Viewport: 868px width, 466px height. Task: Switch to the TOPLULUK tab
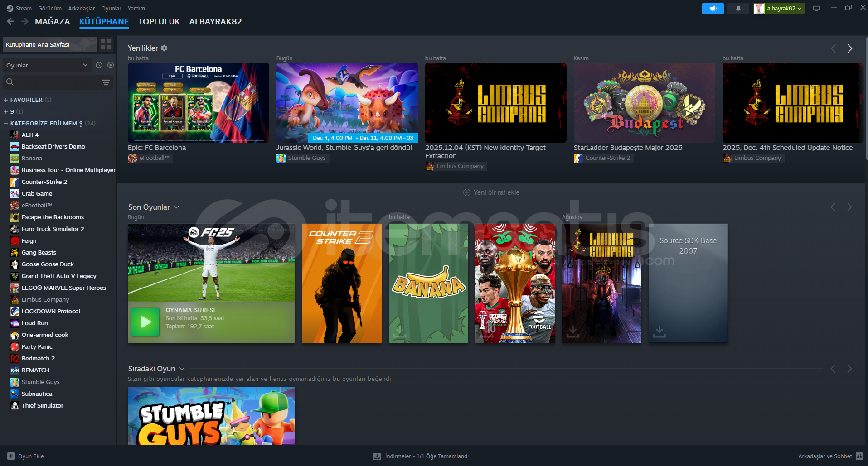(x=159, y=21)
